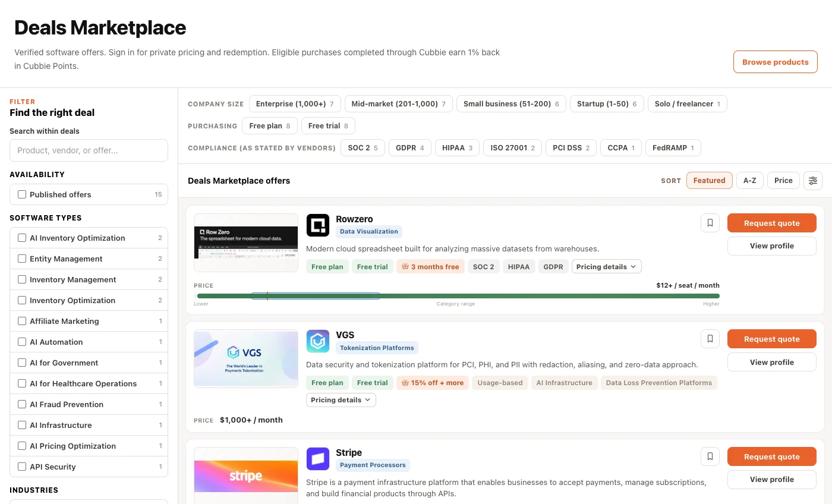Click the VGS logo icon
Screen dimensions: 832x504
click(x=318, y=341)
